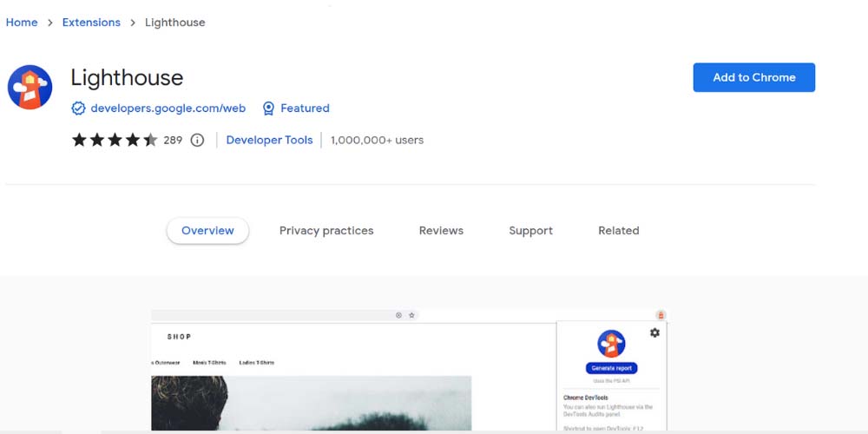Image resolution: width=868 pixels, height=434 pixels.
Task: Open the rating info icon
Action: [x=197, y=140]
